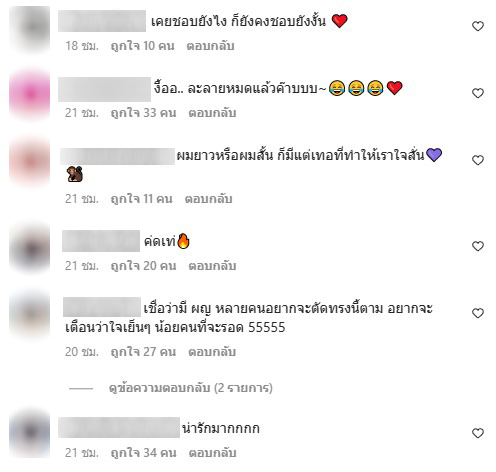Like the purple heart and monkey comment
This screenshot has width=496, height=472.
(x=478, y=160)
